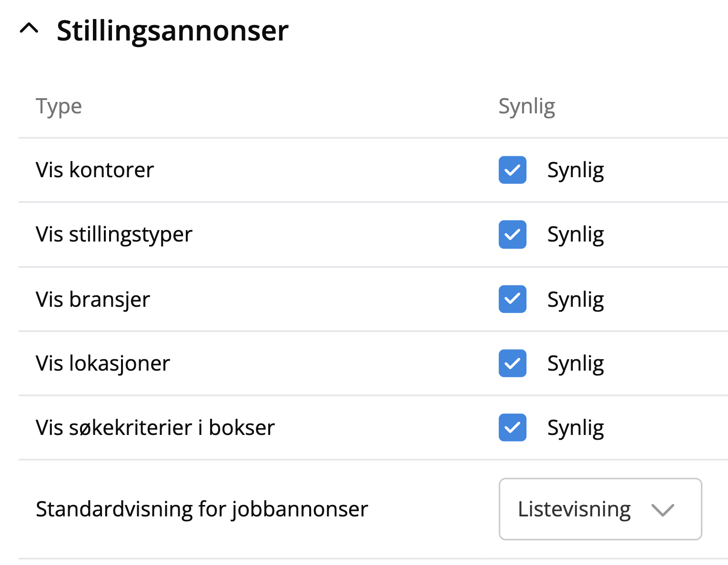
Task: Toggle the Vis stillingstyper checkbox
Action: click(x=512, y=234)
